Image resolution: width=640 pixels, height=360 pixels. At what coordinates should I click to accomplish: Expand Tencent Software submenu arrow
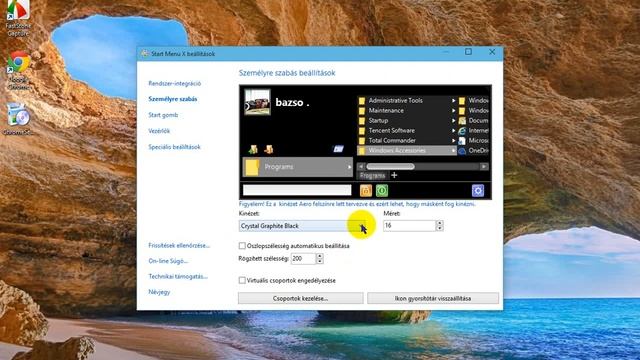coord(453,131)
